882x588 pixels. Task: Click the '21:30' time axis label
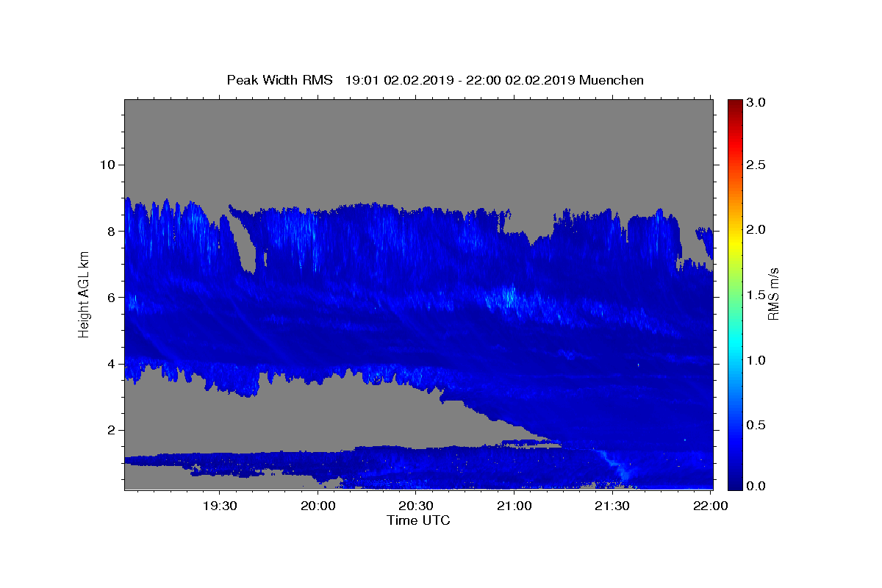[x=612, y=506]
